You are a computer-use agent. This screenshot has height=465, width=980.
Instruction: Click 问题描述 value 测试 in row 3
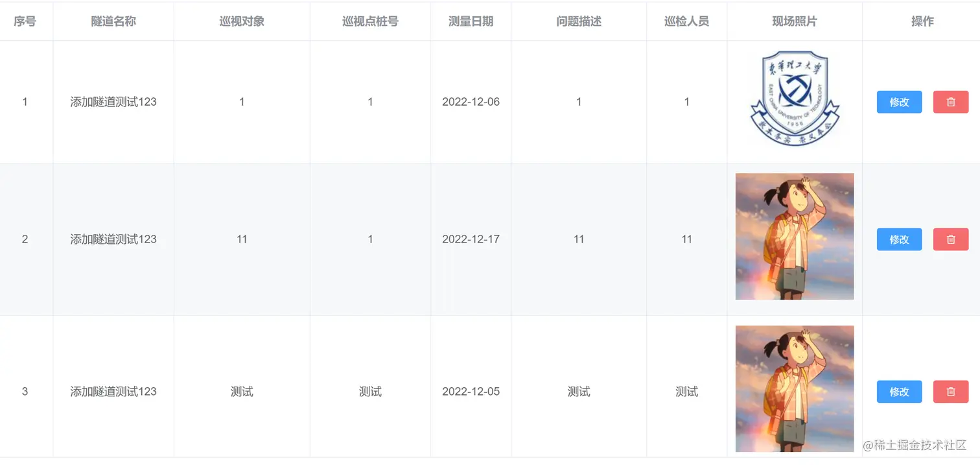(x=579, y=392)
